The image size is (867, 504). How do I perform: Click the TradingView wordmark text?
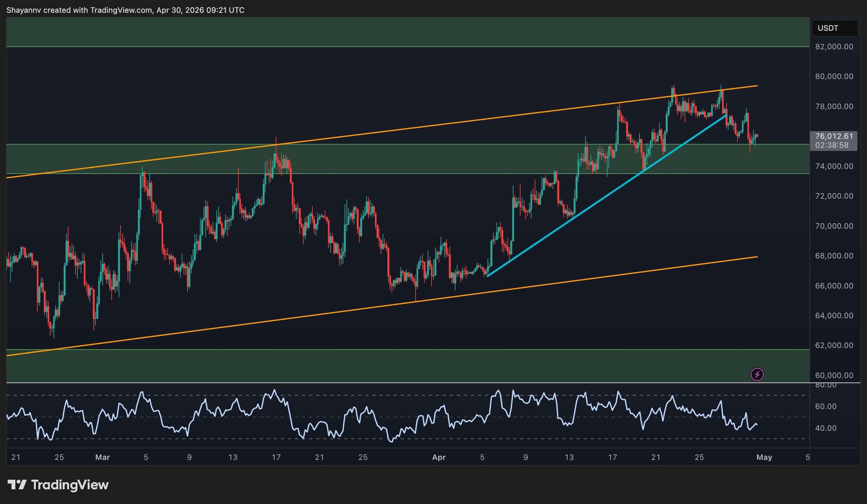(x=70, y=485)
